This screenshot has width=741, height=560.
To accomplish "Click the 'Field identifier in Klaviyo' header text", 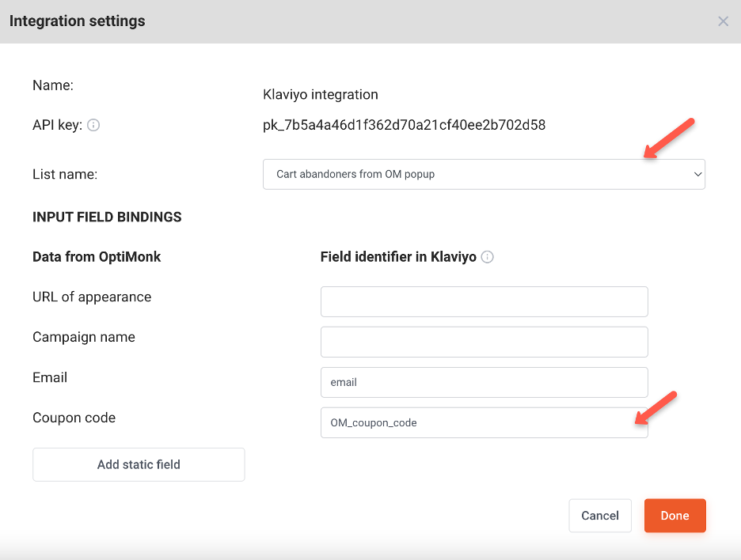I will click(397, 256).
